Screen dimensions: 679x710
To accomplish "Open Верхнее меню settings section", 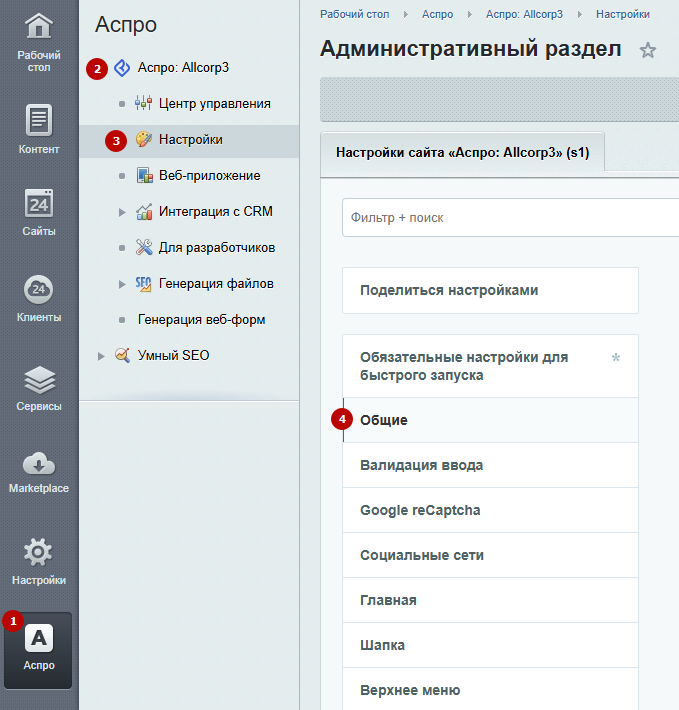I will pos(490,690).
